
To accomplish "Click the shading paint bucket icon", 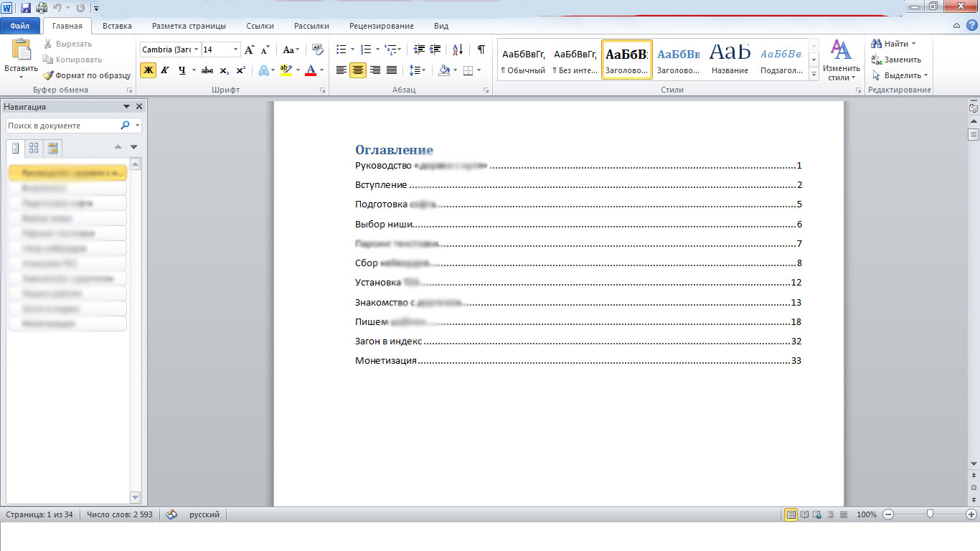I will 445,70.
